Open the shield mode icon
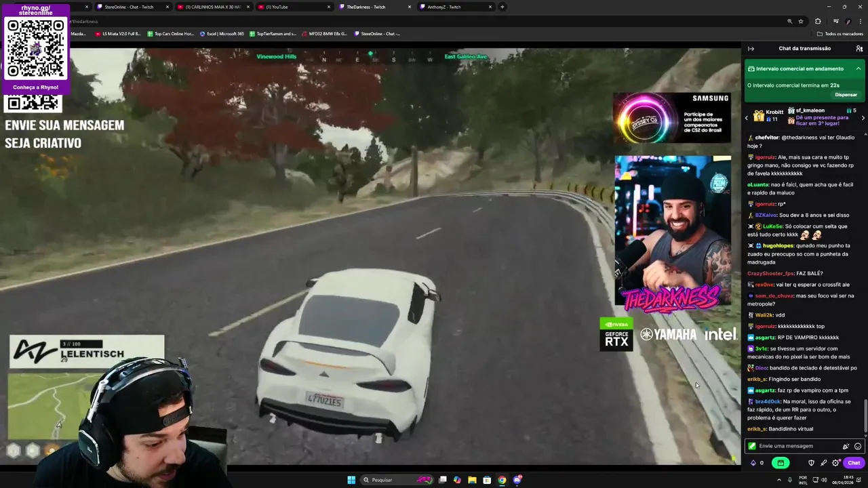The image size is (868, 488). tap(811, 463)
